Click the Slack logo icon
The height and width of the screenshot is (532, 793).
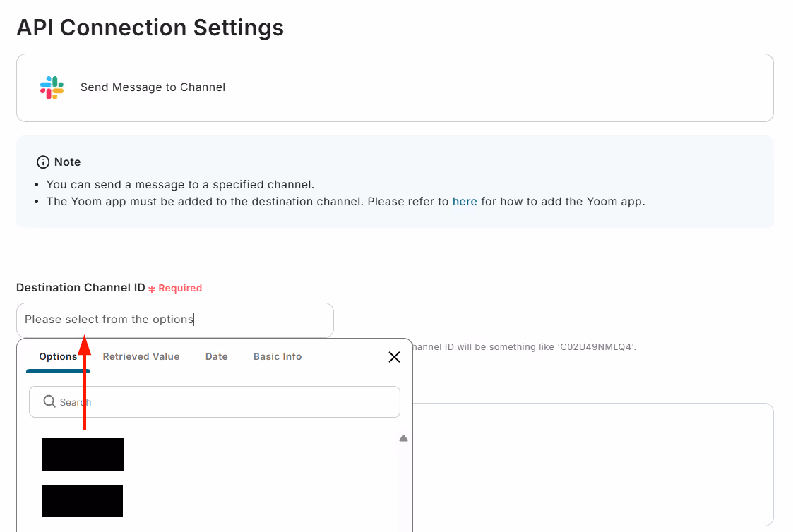52,87
